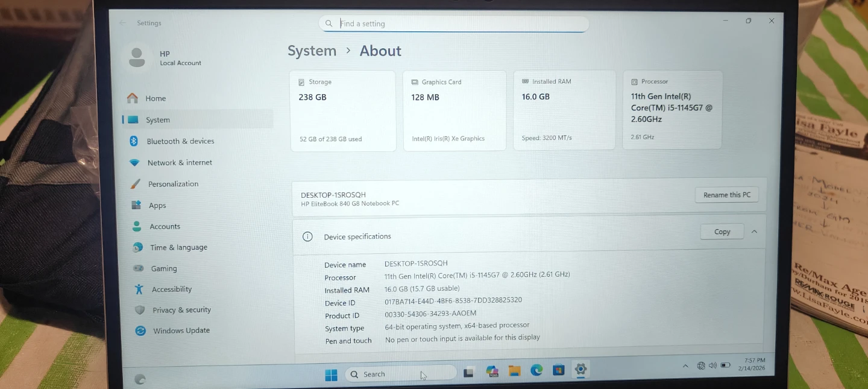Viewport: 868px width, 389px height.
Task: Click the Network wifi icon in sidebar
Action: [135, 163]
